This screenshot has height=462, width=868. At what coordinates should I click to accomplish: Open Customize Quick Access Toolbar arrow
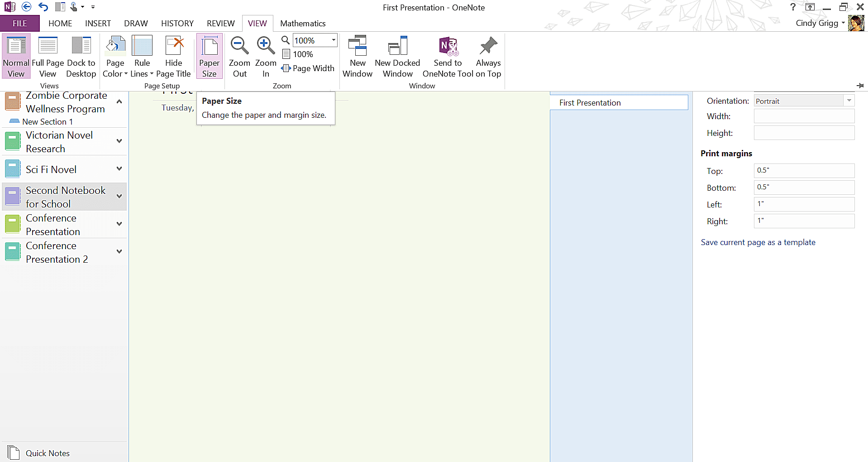tap(93, 7)
